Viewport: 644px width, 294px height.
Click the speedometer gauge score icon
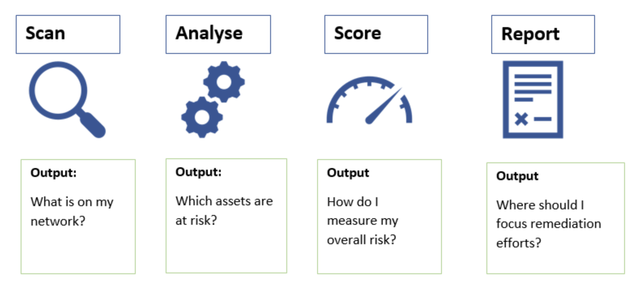(369, 100)
